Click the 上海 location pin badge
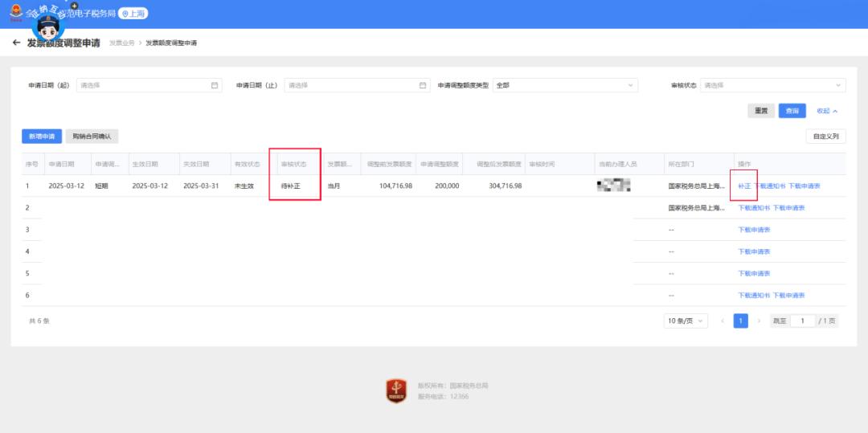 coord(133,14)
